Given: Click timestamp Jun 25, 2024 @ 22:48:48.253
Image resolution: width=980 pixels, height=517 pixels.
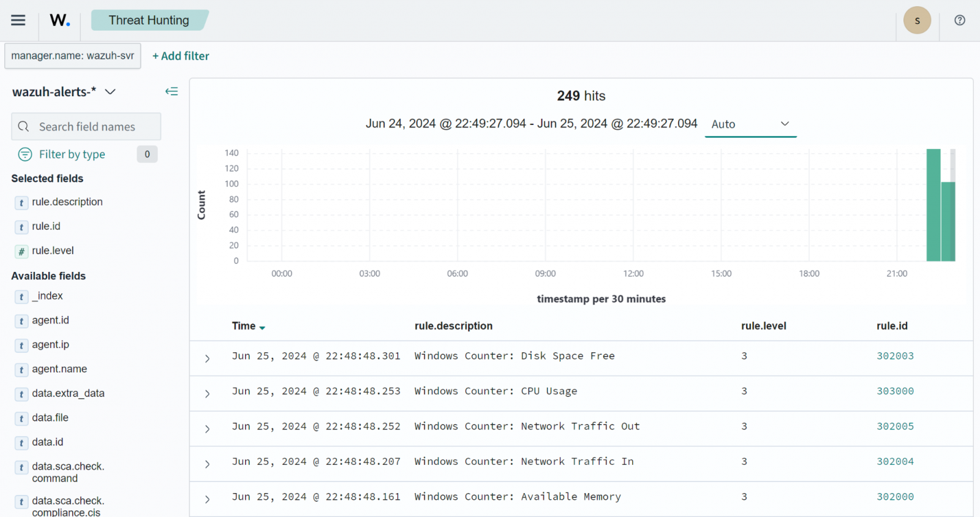Looking at the screenshot, I should [316, 391].
